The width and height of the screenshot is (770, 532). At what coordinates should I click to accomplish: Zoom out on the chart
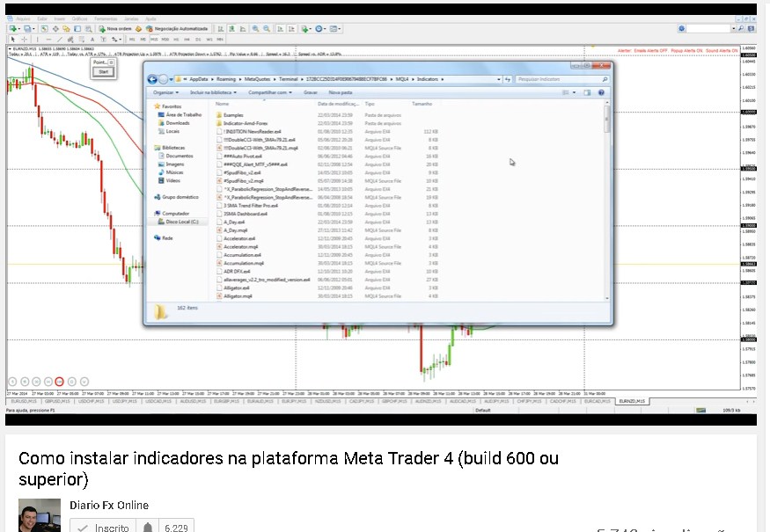266,29
